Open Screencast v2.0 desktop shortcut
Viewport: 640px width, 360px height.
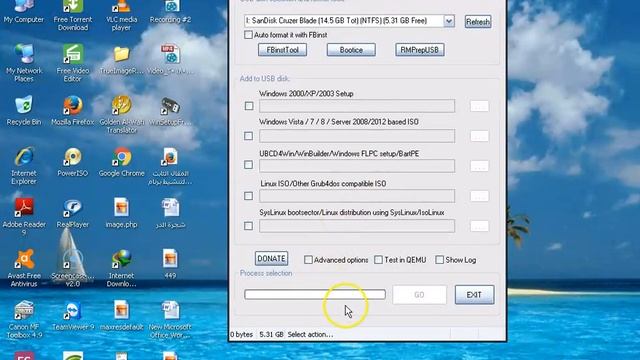pos(73,268)
